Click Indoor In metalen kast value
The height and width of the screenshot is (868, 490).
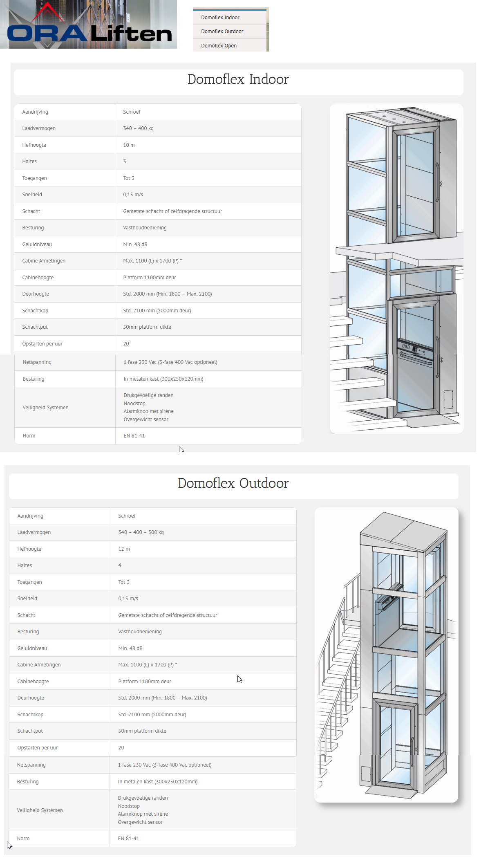click(x=163, y=379)
